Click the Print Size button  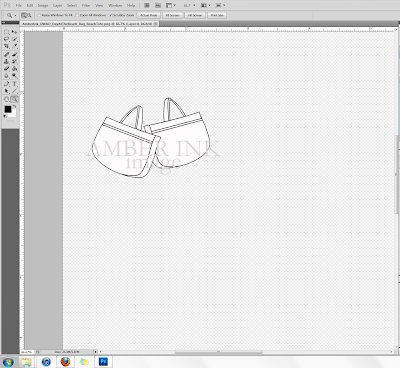coord(217,15)
